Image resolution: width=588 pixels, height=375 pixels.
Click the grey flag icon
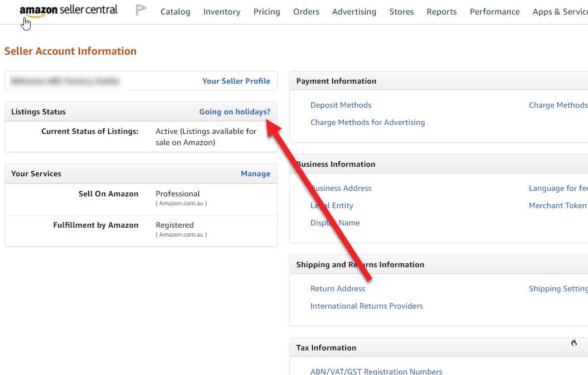click(x=141, y=10)
